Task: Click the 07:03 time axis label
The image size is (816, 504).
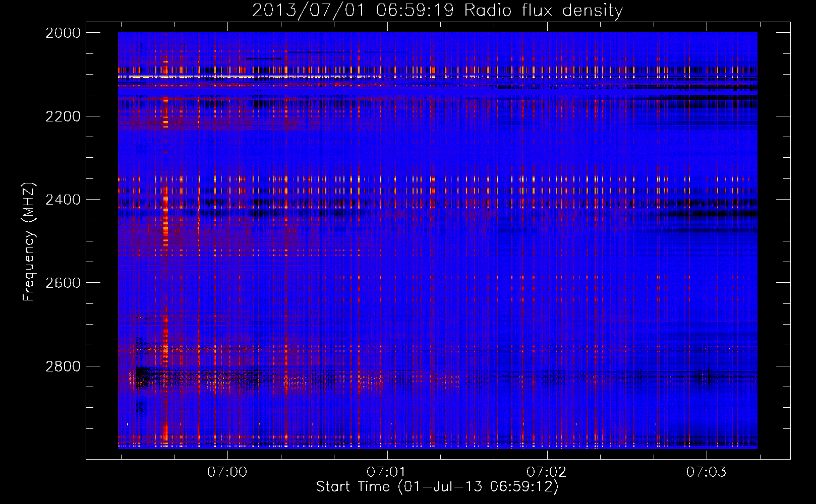Action: pos(707,472)
